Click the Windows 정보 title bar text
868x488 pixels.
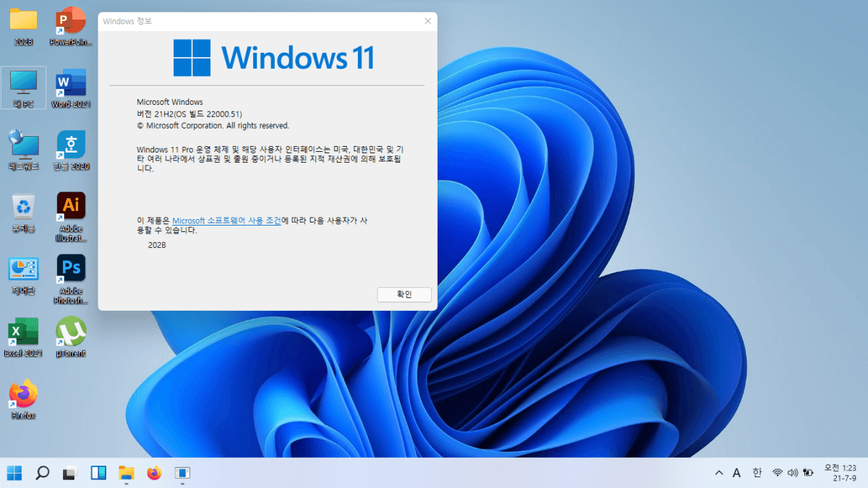(x=127, y=22)
